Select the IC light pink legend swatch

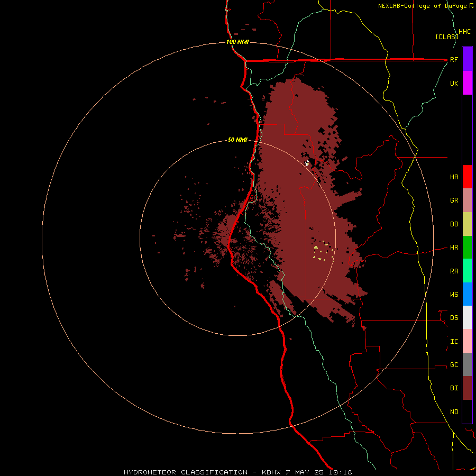click(x=467, y=341)
